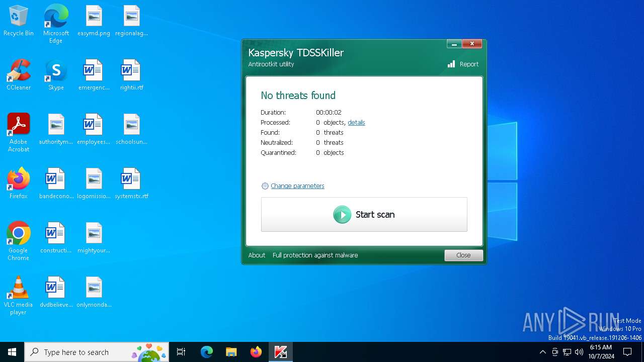Select the Recycle Bin desktop icon
The height and width of the screenshot is (362, 644).
19,21
